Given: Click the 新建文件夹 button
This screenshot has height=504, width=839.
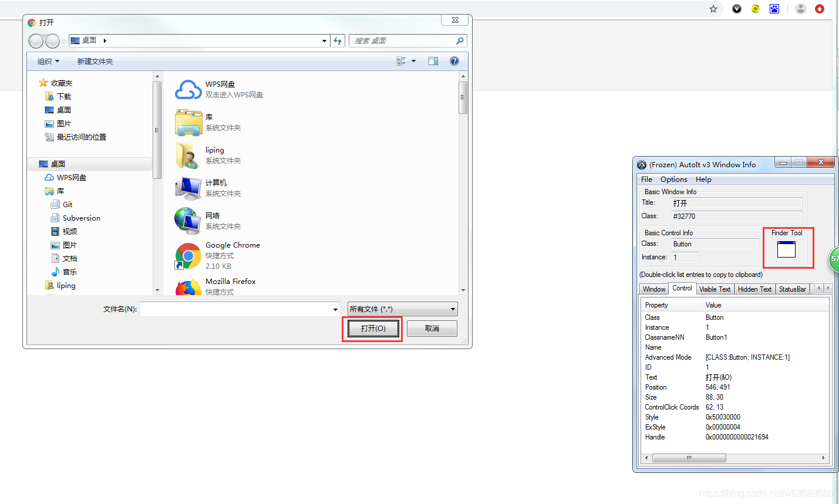Looking at the screenshot, I should (95, 61).
